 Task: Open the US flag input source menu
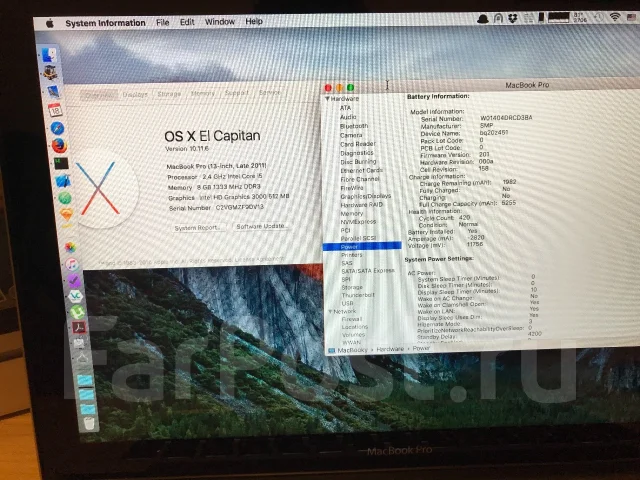pyautogui.click(x=631, y=17)
